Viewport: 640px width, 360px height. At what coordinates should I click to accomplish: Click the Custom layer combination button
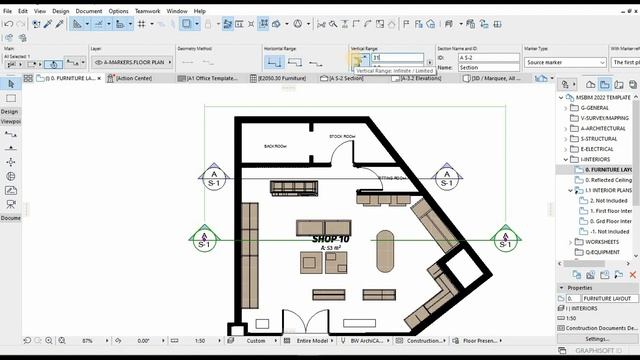253,340
